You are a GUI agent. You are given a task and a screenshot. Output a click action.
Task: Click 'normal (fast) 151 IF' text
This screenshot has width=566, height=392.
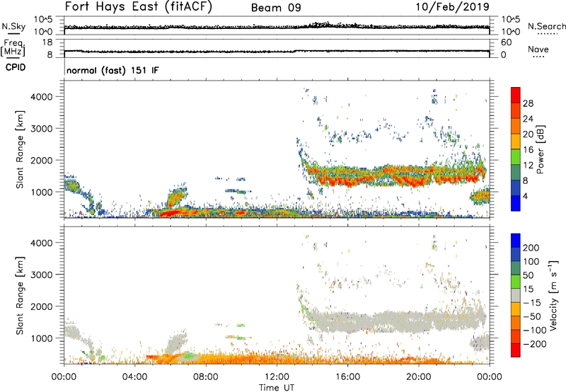pos(112,70)
